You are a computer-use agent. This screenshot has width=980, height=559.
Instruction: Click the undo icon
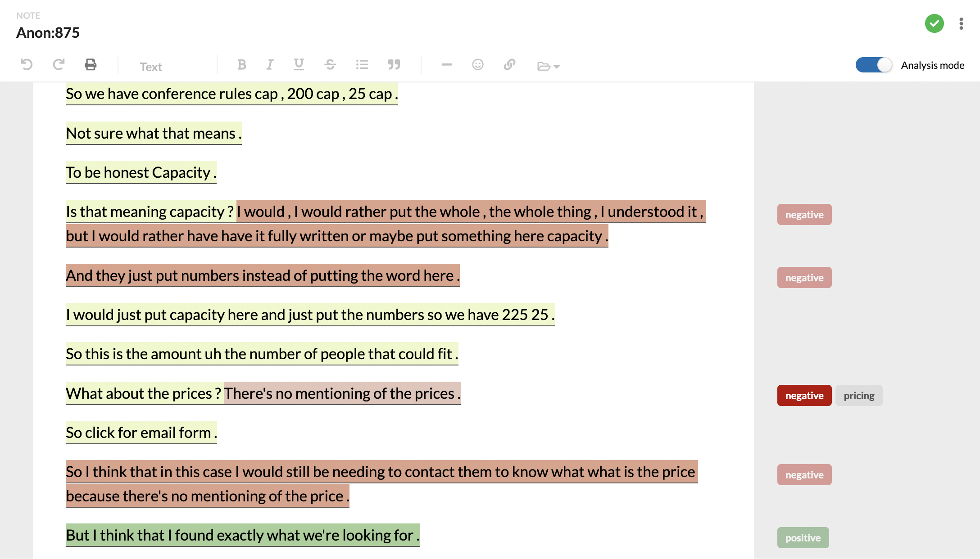click(x=27, y=64)
